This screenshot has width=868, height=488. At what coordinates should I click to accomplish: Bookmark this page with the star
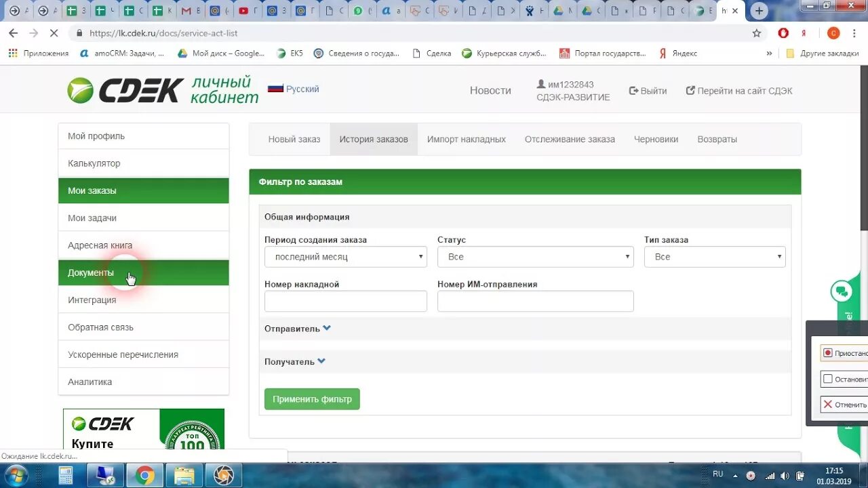[757, 33]
